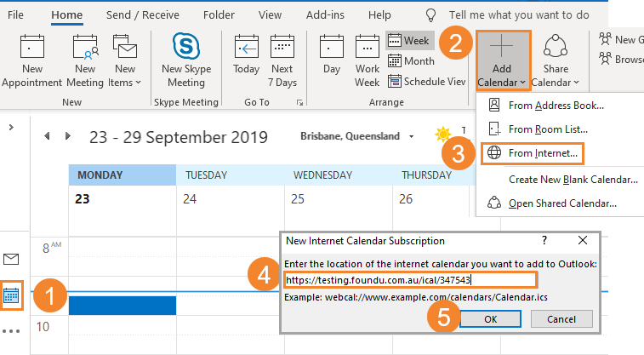Click the New Meeting icon
The width and height of the screenshot is (644, 355).
85,60
